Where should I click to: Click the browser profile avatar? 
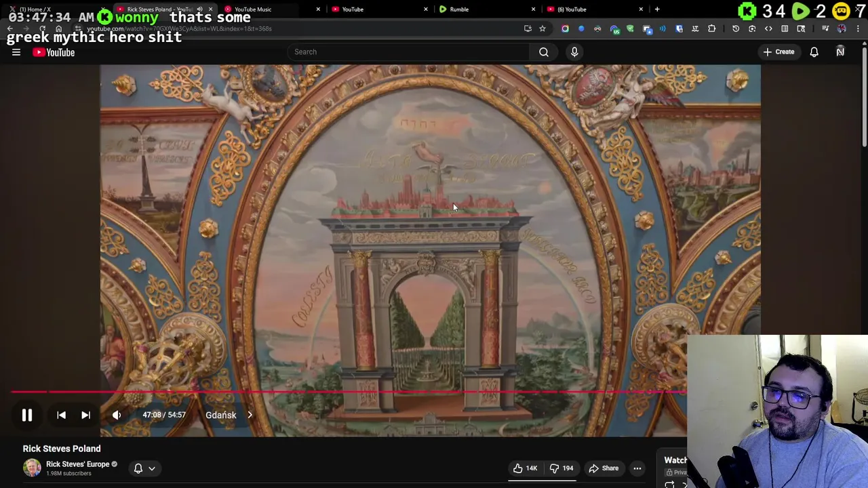(x=842, y=28)
